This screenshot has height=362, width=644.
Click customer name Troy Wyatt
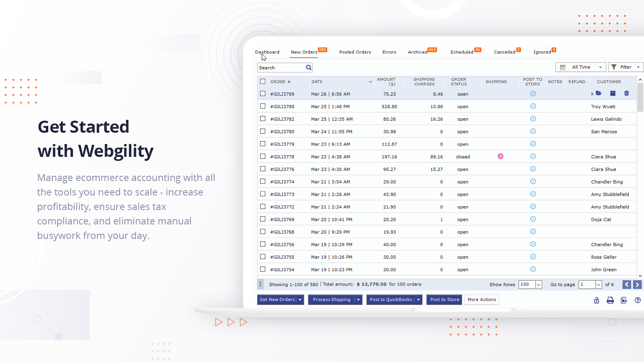(603, 107)
